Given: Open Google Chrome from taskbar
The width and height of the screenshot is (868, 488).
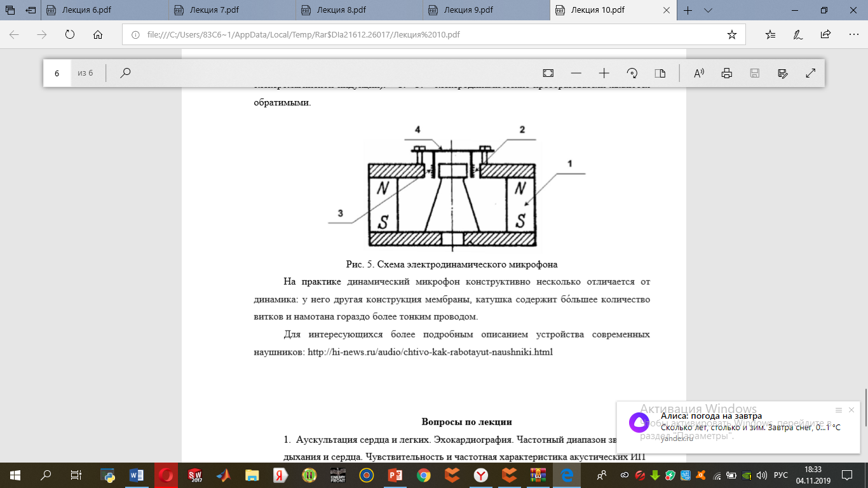Looking at the screenshot, I should pyautogui.click(x=423, y=475).
